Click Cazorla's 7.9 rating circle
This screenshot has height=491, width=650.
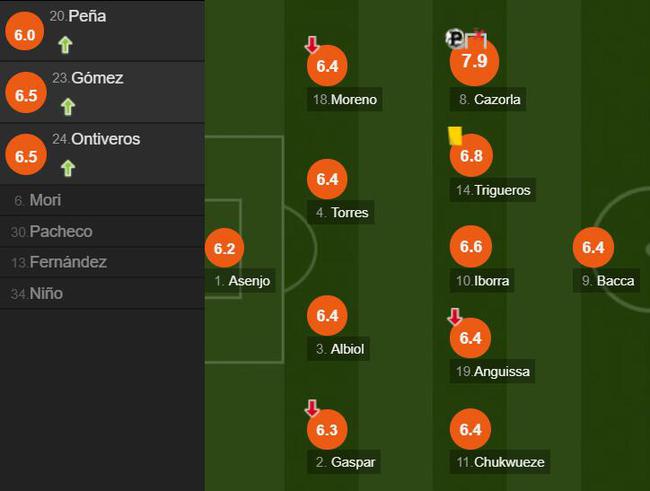[474, 61]
